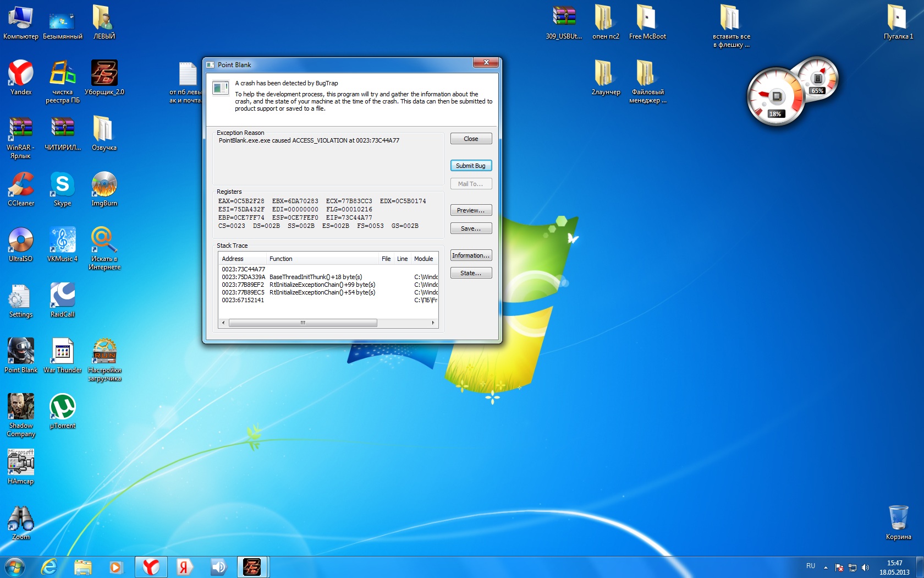
Task: Click the Module column header
Action: [x=424, y=259]
